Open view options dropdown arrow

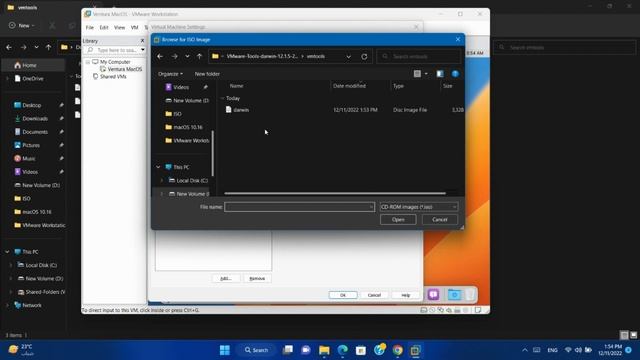pos(426,74)
